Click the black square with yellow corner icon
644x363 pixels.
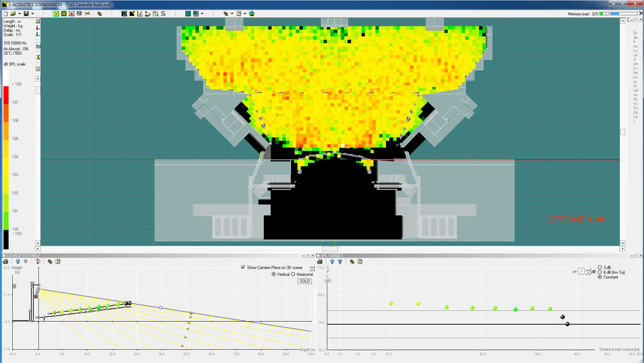coord(132,14)
